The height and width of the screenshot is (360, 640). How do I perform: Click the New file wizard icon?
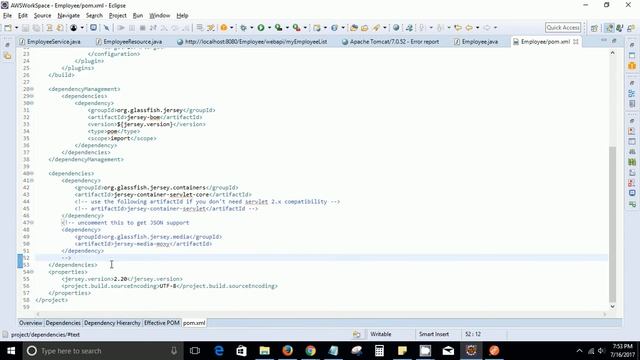[x=8, y=28]
